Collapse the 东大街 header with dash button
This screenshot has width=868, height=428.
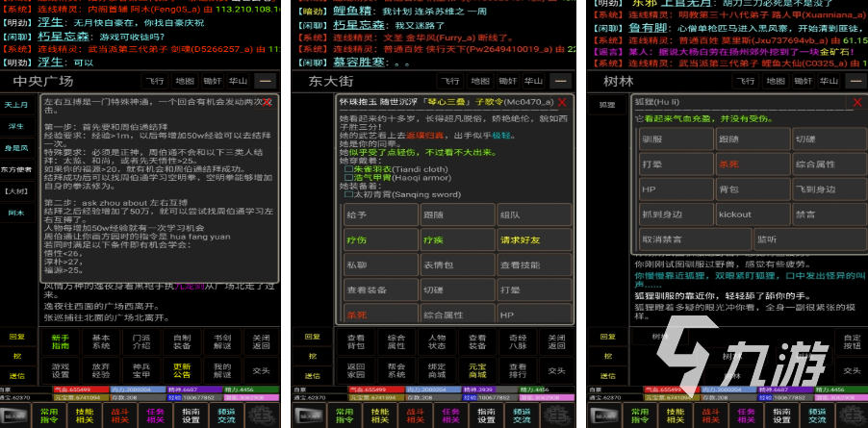pyautogui.click(x=559, y=82)
